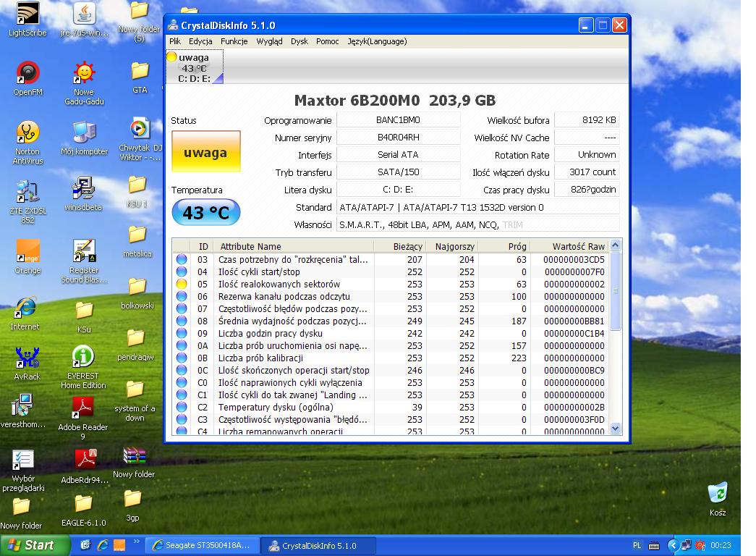Open the Edycja menu
This screenshot has height=556, width=756.
pos(200,41)
